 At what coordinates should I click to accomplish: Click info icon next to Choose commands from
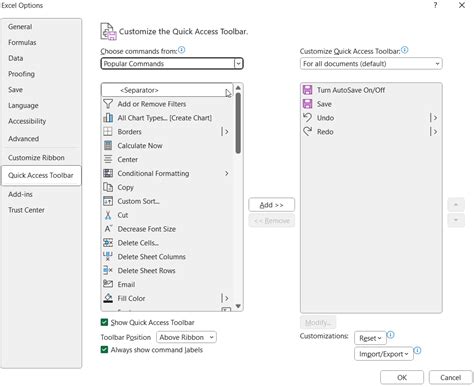[181, 50]
